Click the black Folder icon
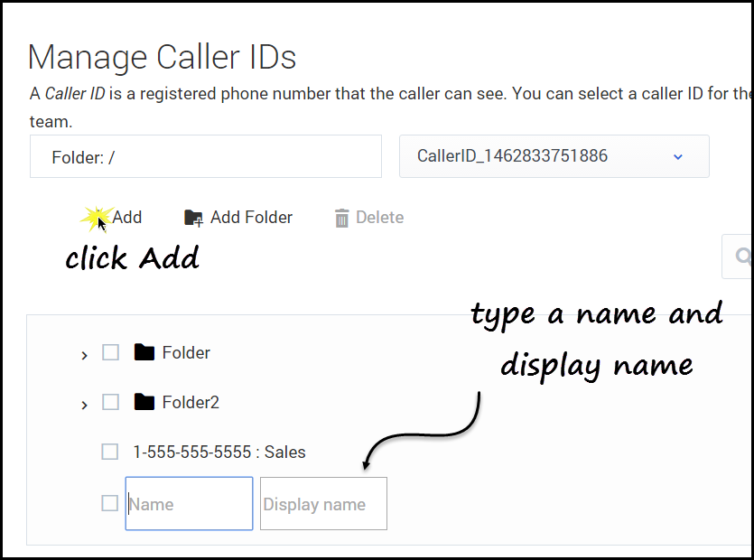754x560 pixels. click(x=144, y=352)
